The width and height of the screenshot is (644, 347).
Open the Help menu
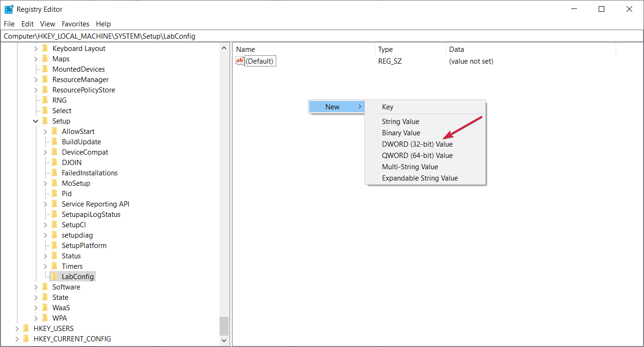click(x=103, y=24)
